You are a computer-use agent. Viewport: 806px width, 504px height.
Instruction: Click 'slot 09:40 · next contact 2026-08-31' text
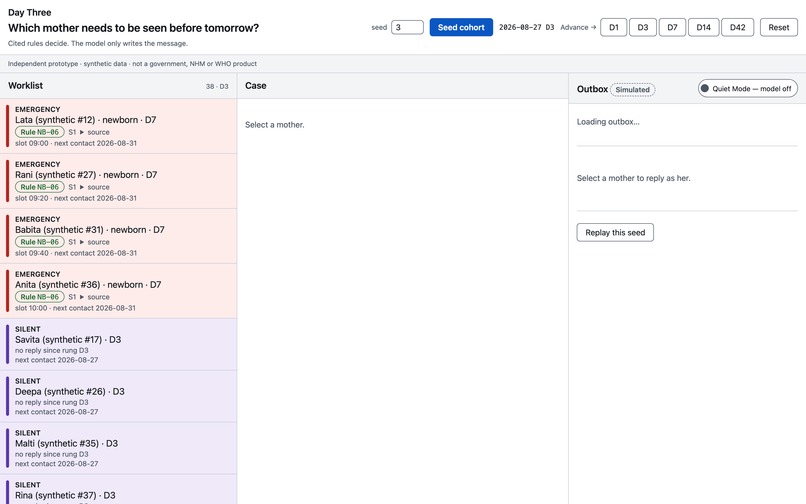(x=76, y=254)
